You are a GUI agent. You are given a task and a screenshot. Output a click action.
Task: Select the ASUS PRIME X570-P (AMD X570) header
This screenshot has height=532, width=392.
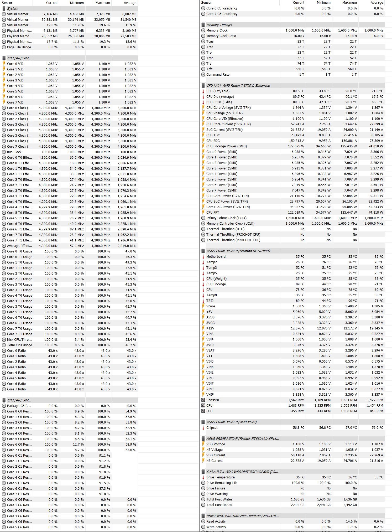pos(293,422)
